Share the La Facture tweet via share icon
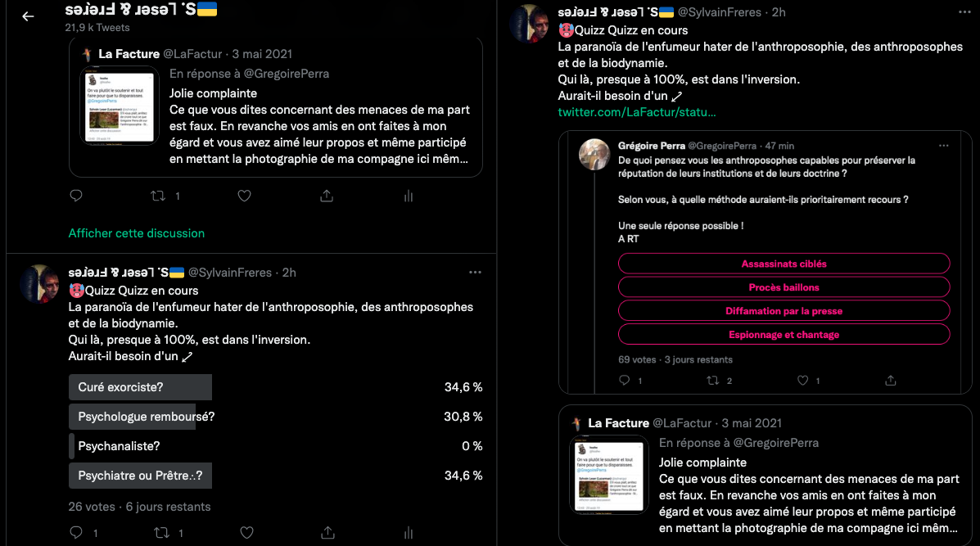Image resolution: width=980 pixels, height=546 pixels. 327,196
